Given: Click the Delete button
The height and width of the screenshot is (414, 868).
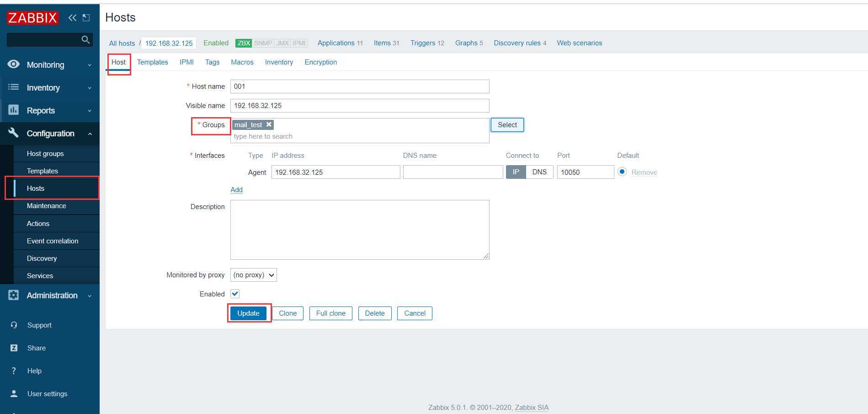Looking at the screenshot, I should pos(375,313).
